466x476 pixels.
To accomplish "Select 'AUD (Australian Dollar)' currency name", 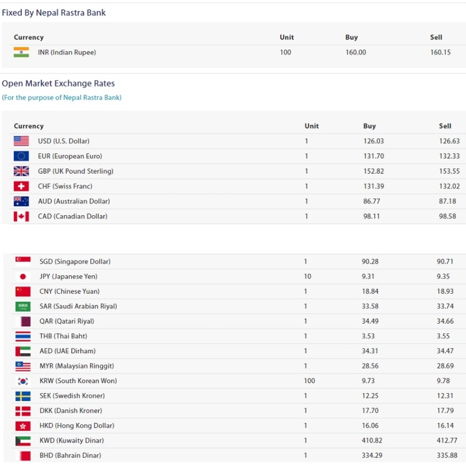I will 74,201.
